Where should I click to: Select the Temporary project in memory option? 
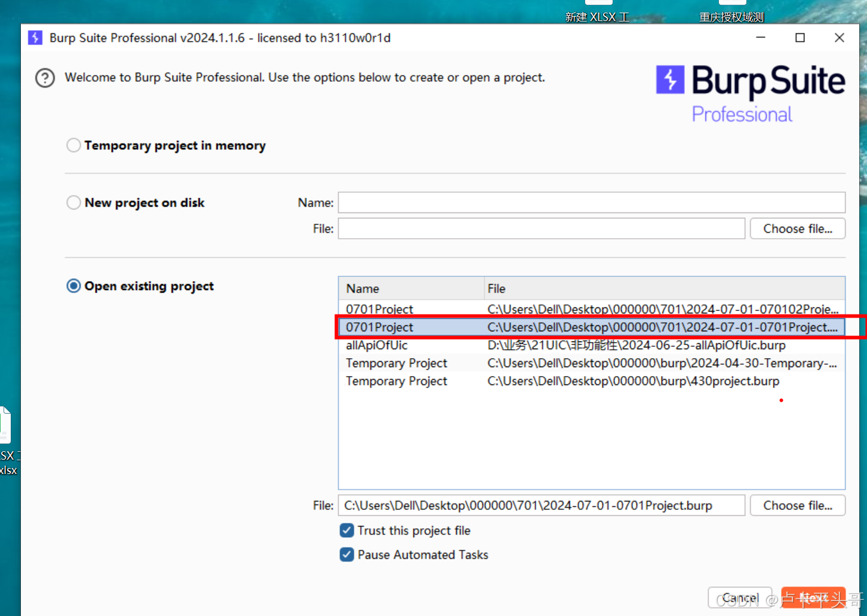pyautogui.click(x=73, y=145)
